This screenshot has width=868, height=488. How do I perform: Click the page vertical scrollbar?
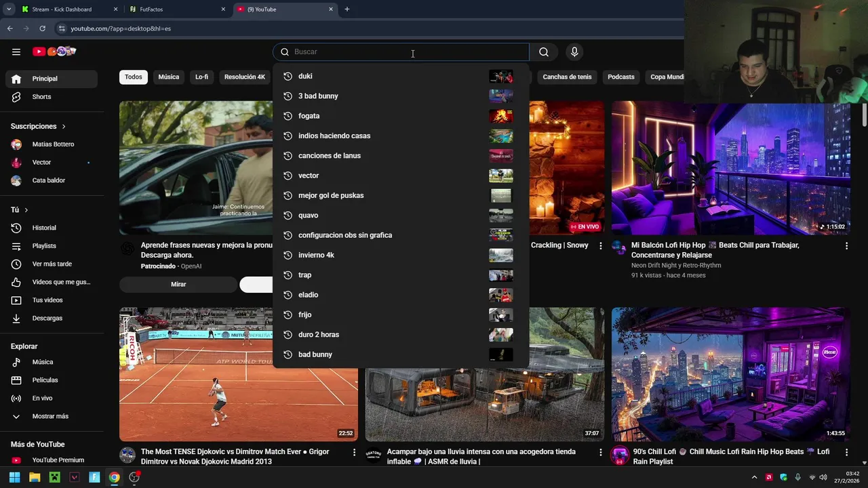click(x=864, y=115)
